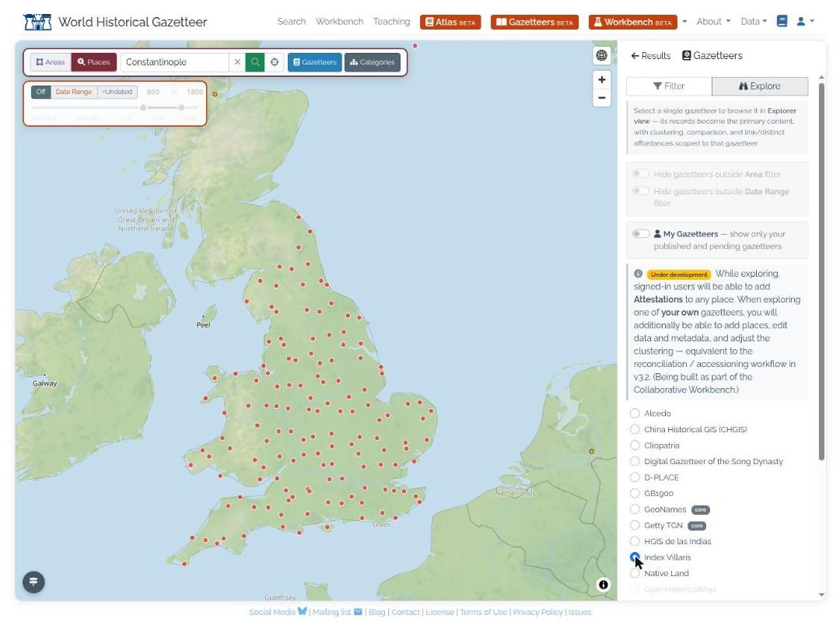Select China Historical GIS (CHGIS) radio

pyautogui.click(x=635, y=429)
